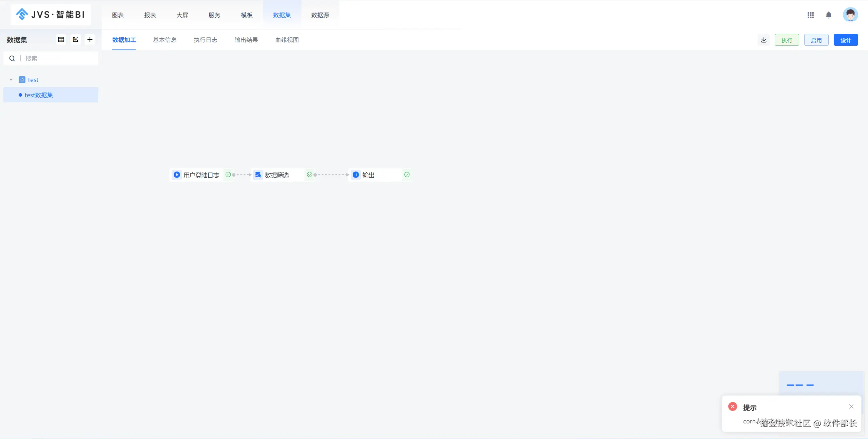Viewport: 868px width, 439px height.
Task: Click the user avatar in top right
Action: coord(850,15)
